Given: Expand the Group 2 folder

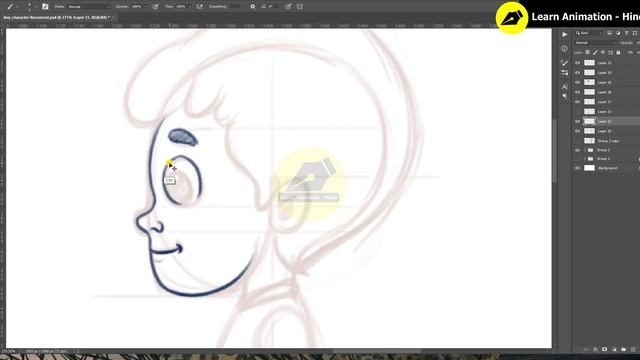Looking at the screenshot, I should pos(585,150).
